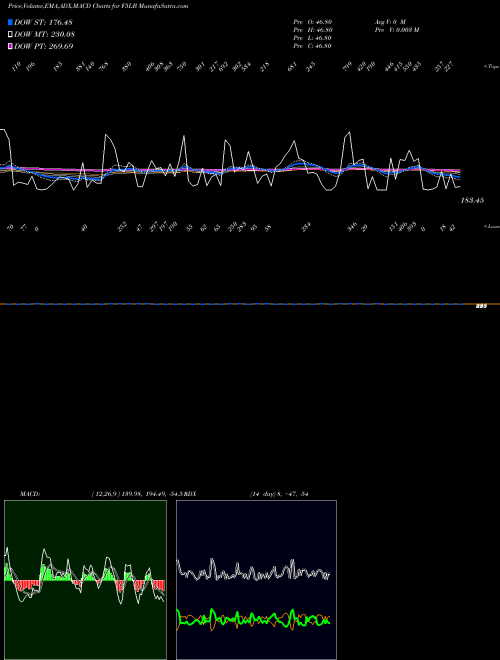Click the chart title mentioning MunafaSutra.com
This screenshot has width=500, height=660.
(x=98, y=6)
